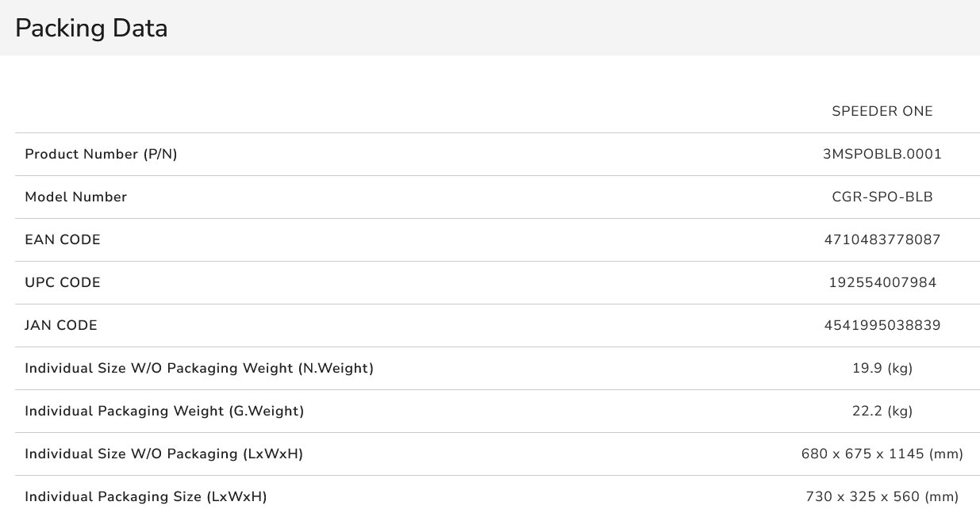Click the EAN CODE label

click(x=63, y=240)
